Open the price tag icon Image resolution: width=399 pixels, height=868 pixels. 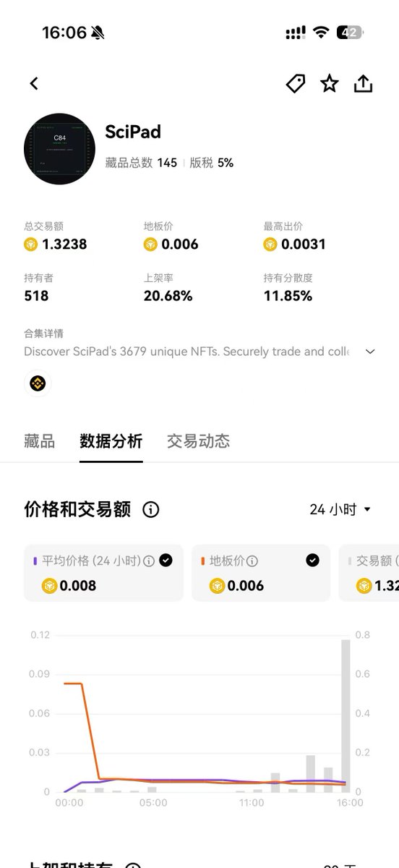pos(295,84)
